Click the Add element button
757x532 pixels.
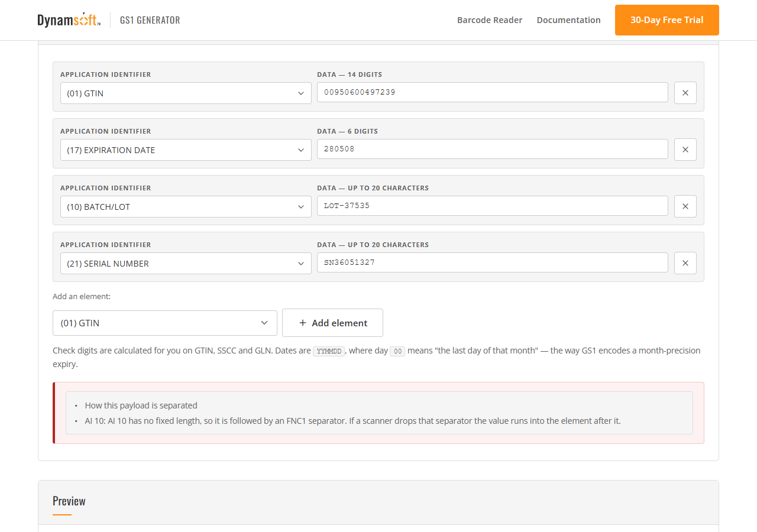tap(332, 323)
